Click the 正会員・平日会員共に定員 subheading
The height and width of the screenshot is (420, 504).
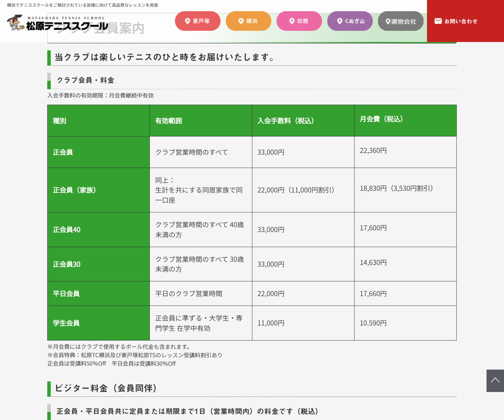187,411
